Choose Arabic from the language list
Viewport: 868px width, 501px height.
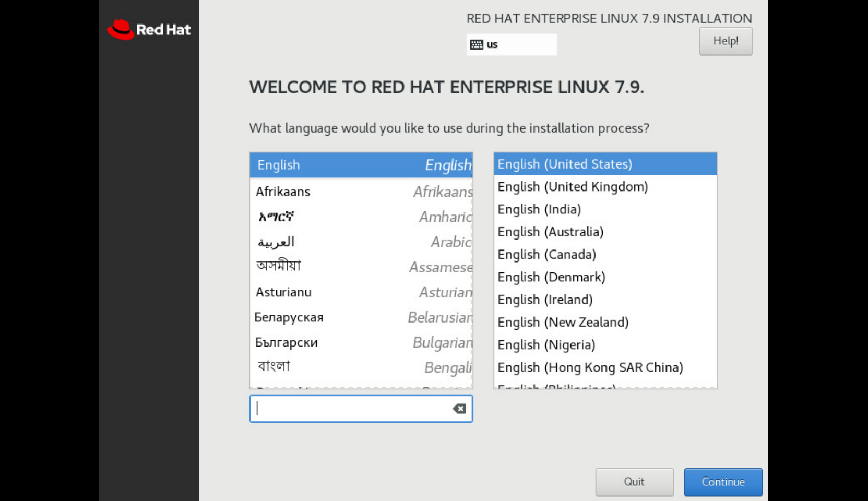361,242
